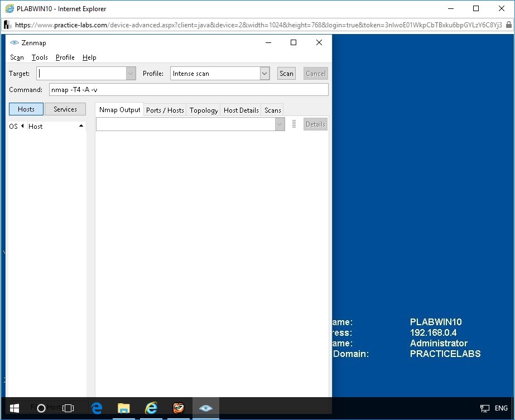Switch to the Nmap Output tab
Viewport: 515px width, 420px height.
(119, 110)
